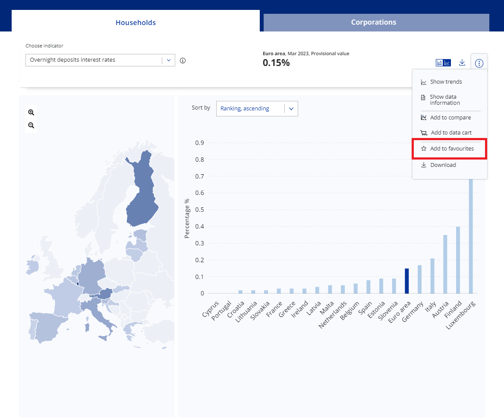Zoom out on the Europe map
504x420 pixels.
click(x=31, y=125)
